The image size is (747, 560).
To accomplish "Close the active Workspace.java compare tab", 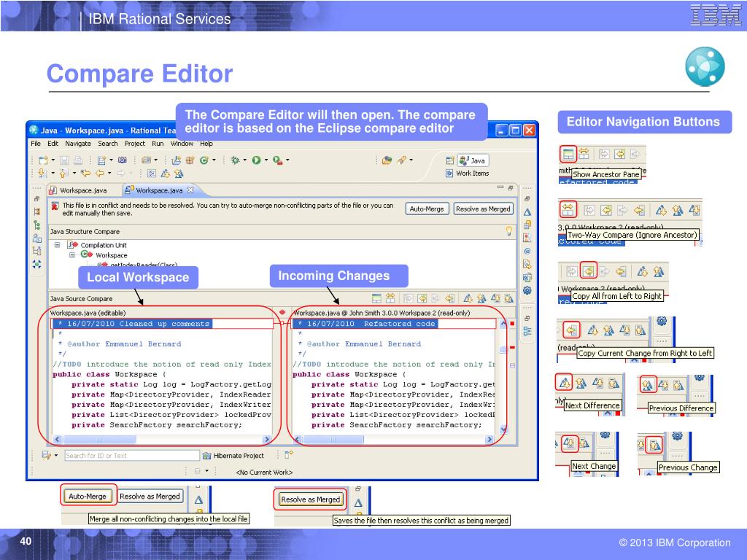I will click(x=190, y=190).
